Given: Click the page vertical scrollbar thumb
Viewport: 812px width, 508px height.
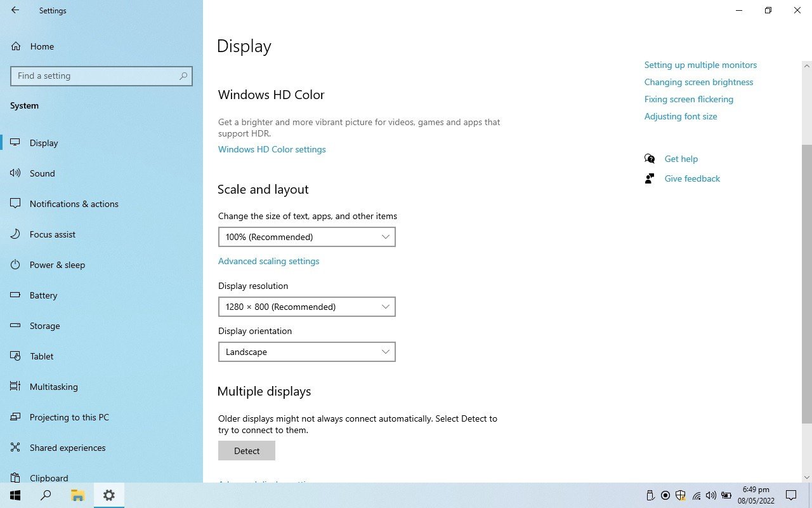Looking at the screenshot, I should click(x=807, y=283).
